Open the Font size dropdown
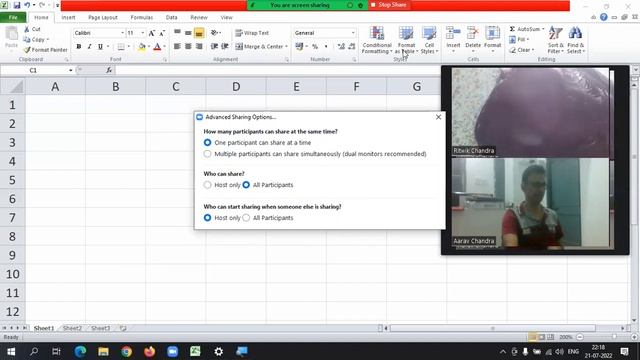Screen dimensions: 640x360 click(142, 33)
